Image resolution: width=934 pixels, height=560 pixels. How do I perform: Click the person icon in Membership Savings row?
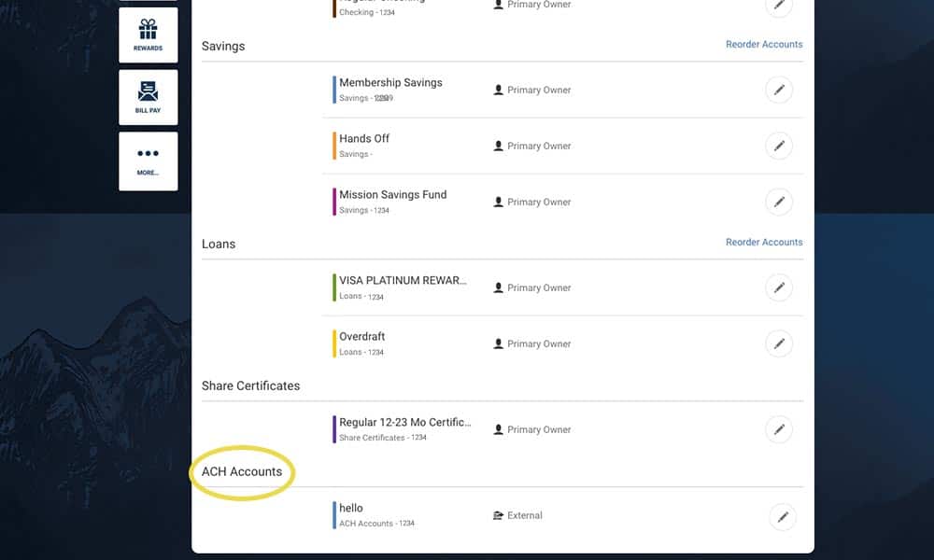click(x=498, y=90)
